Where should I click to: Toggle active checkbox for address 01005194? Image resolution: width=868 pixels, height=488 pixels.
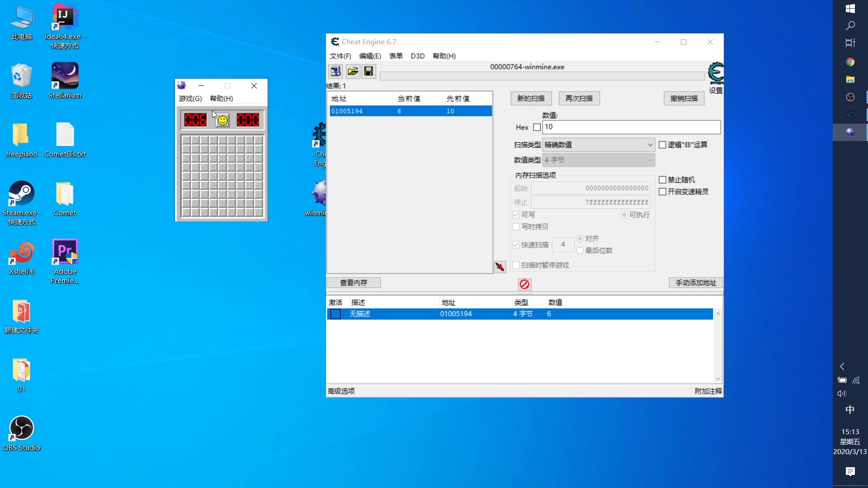[336, 314]
